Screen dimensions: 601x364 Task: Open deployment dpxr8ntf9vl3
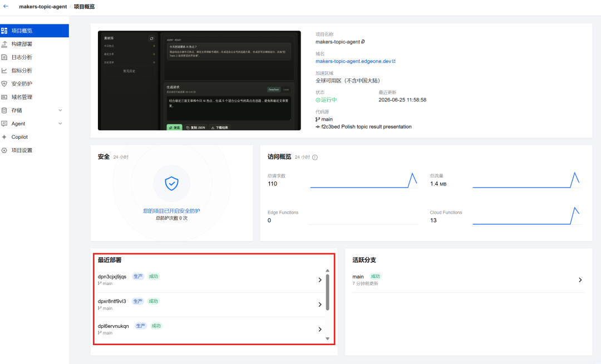[x=112, y=301]
